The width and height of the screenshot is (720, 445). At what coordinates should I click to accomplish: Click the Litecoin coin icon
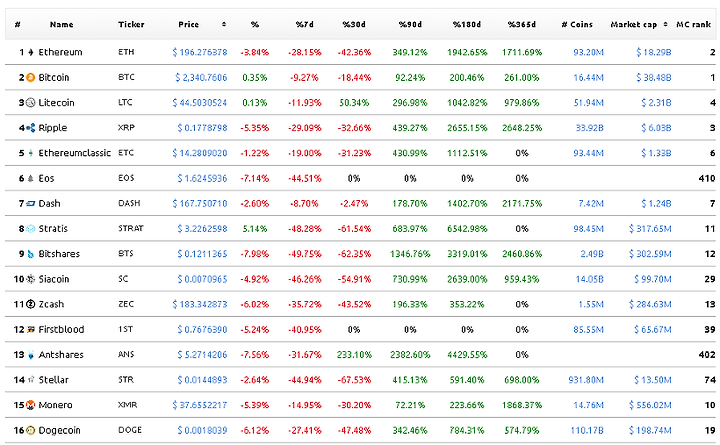[x=30, y=103]
